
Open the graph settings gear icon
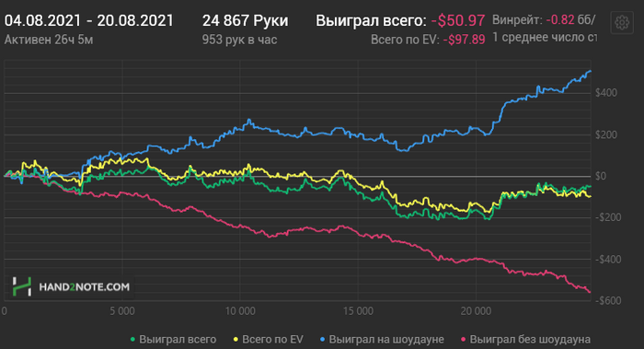(x=622, y=22)
